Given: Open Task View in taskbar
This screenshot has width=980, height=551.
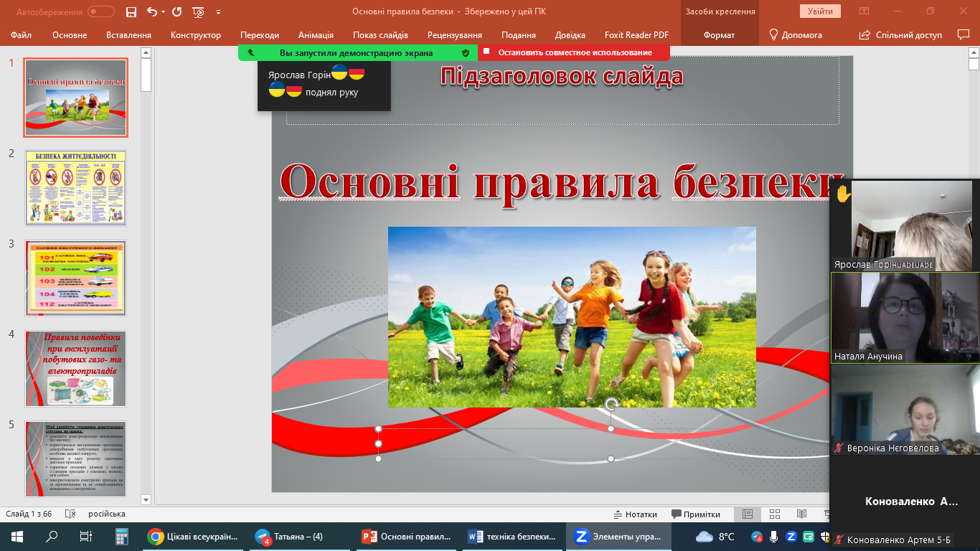Looking at the screenshot, I should [x=85, y=537].
